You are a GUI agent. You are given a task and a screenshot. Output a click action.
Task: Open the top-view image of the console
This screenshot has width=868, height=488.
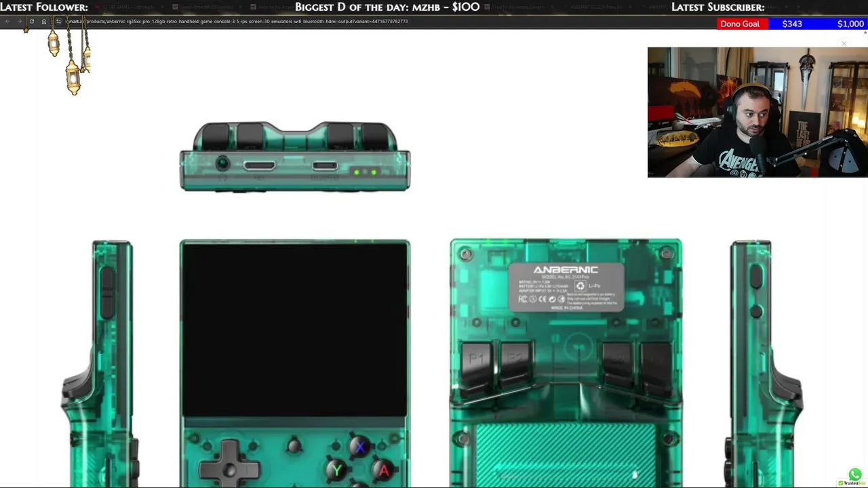[295, 157]
